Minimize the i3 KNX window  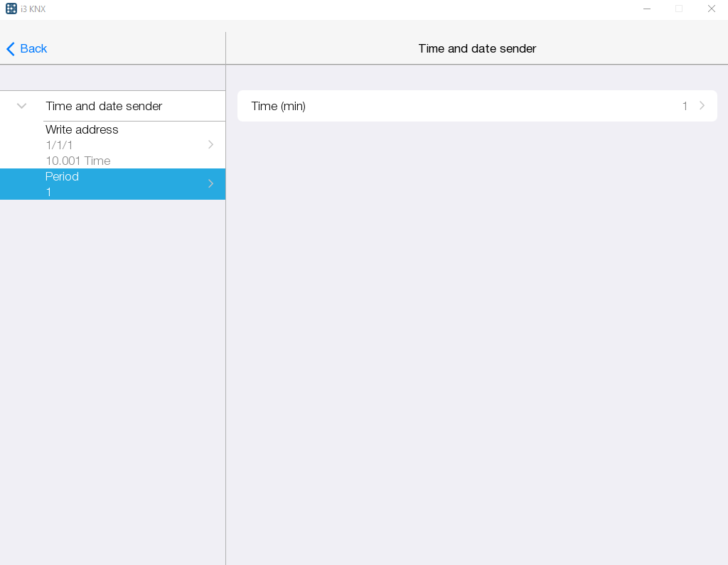(647, 9)
